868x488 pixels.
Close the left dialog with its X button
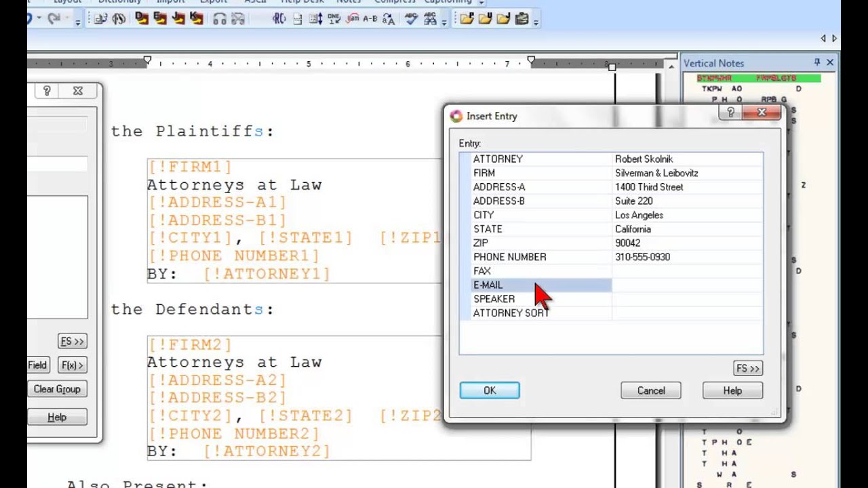pos(78,91)
